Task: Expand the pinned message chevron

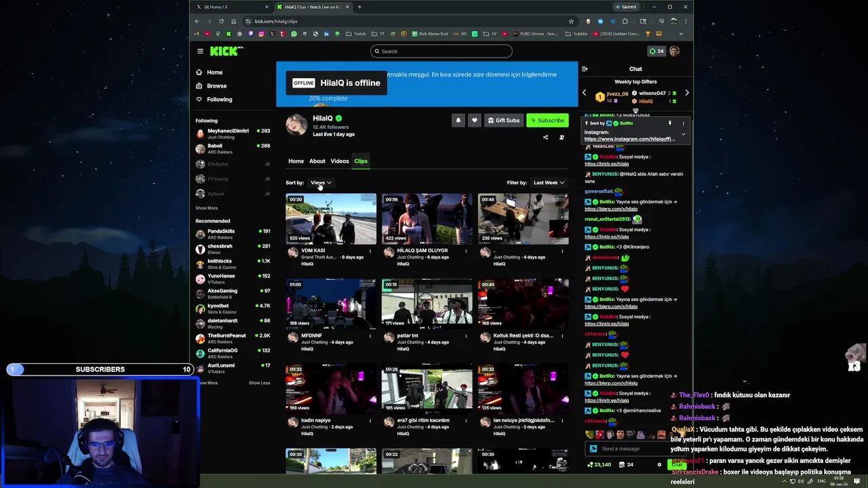Action: (683, 134)
